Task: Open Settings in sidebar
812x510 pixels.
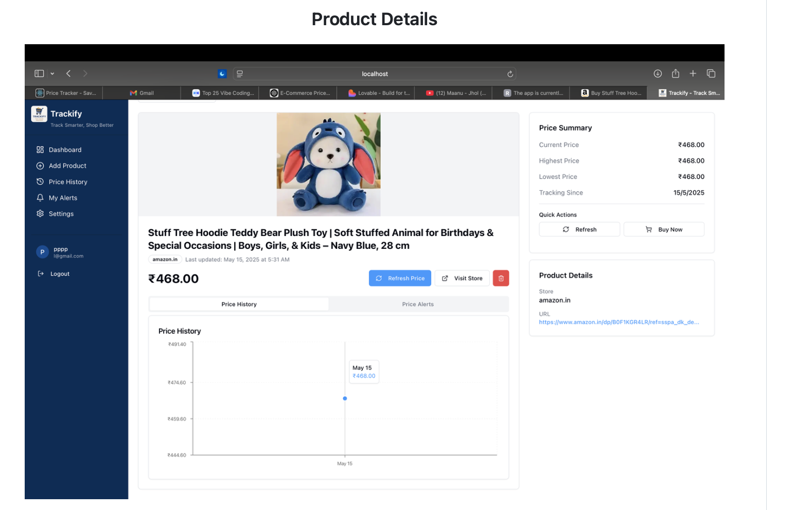Action: [61, 214]
